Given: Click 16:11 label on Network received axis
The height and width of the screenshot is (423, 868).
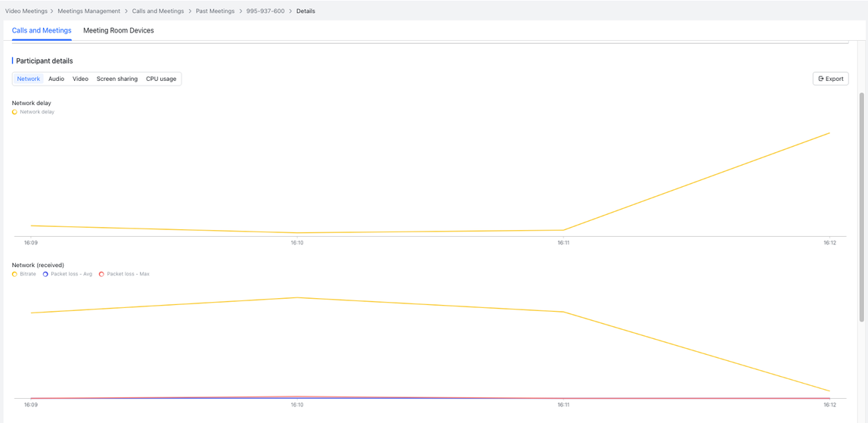Looking at the screenshot, I should [563, 406].
